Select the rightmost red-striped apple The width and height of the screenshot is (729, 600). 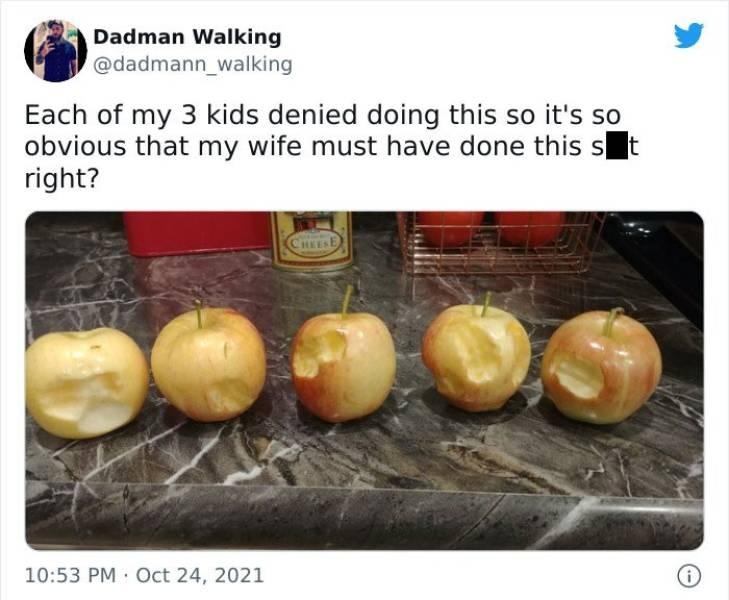coord(602,366)
